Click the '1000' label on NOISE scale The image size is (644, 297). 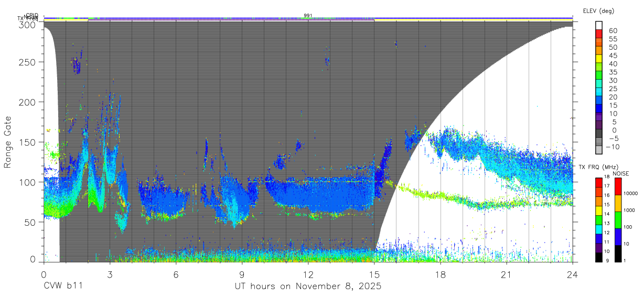point(629,211)
